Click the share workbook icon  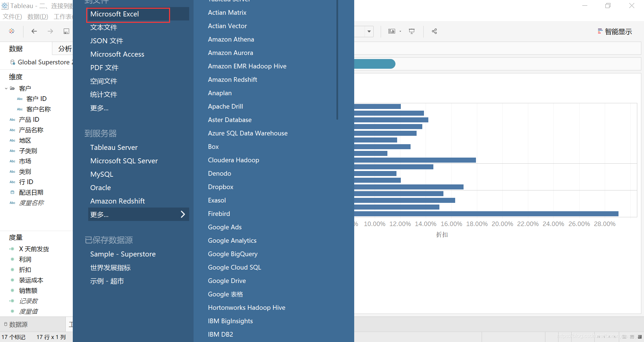click(x=434, y=31)
